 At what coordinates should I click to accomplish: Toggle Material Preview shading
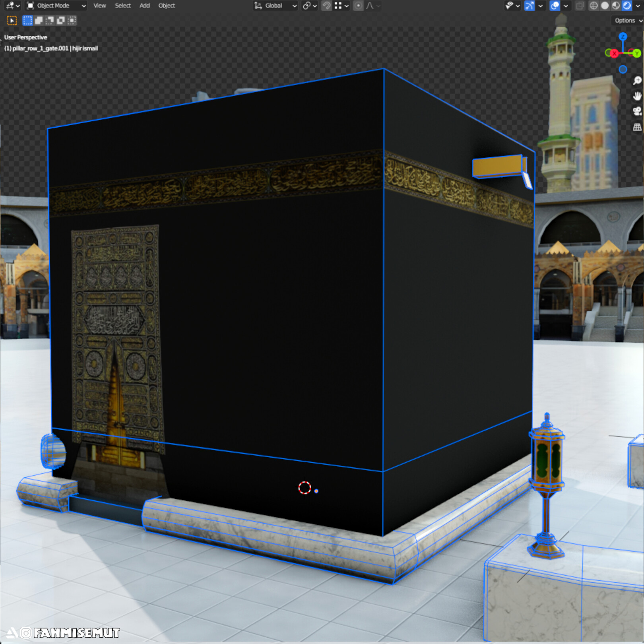tap(616, 6)
